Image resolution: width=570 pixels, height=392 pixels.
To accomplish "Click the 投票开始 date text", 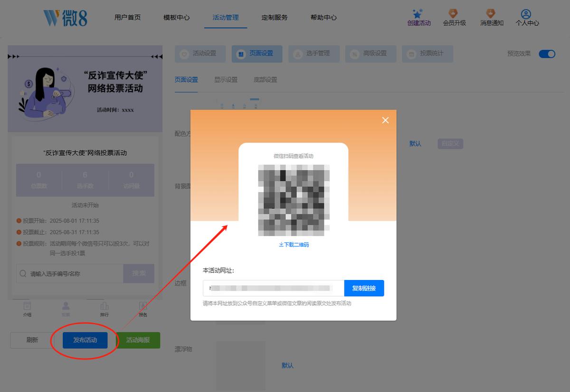I will click(x=61, y=221).
